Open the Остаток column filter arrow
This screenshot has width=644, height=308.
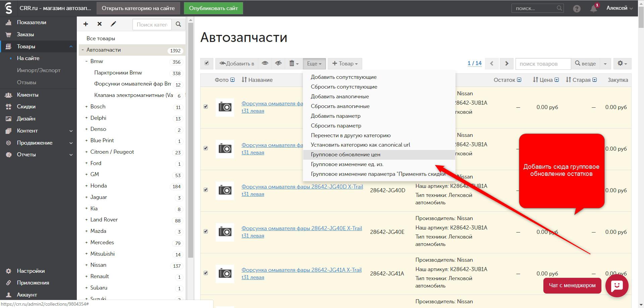tap(519, 80)
